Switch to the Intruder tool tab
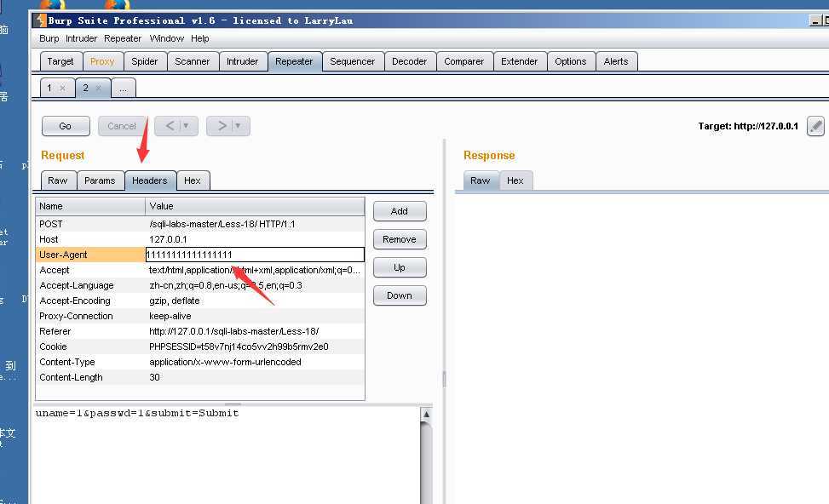829x504 pixels. 243,61
